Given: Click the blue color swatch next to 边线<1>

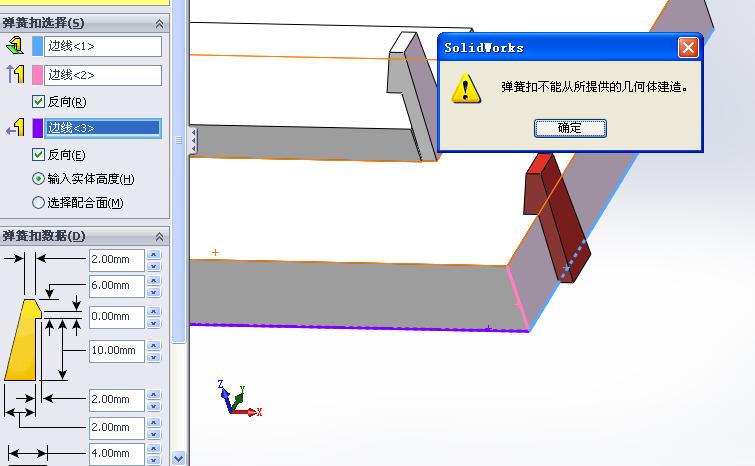Looking at the screenshot, I should click(38, 47).
